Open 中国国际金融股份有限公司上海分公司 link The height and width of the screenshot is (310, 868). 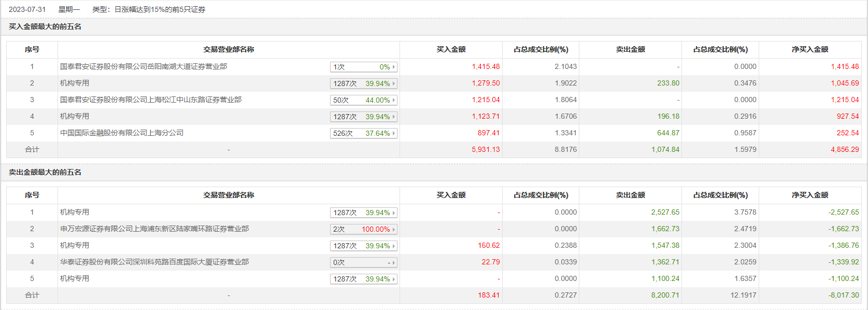122,133
